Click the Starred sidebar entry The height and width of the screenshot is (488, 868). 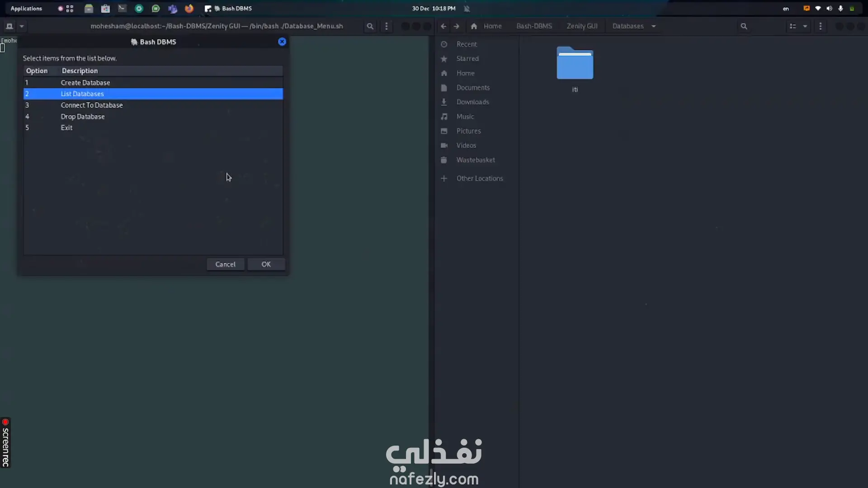pos(467,59)
